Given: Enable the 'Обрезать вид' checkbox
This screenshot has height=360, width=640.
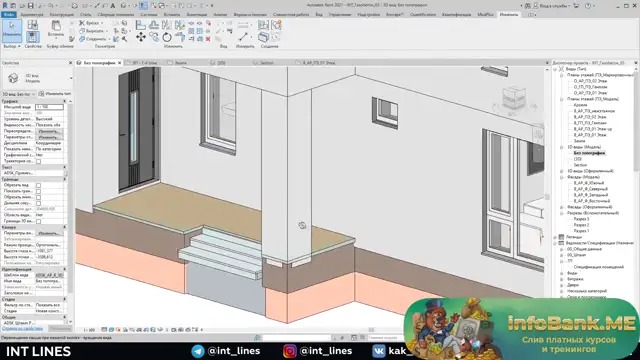Looking at the screenshot, I should (38, 185).
